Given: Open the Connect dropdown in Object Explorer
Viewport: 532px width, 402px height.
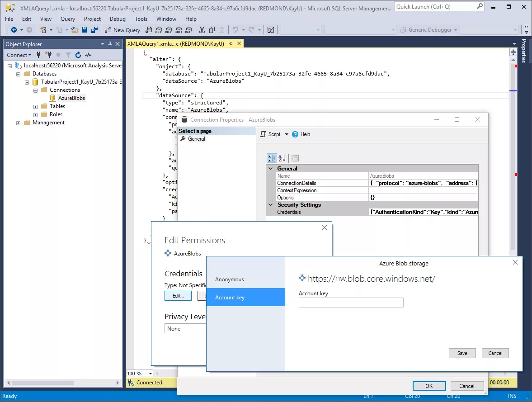Looking at the screenshot, I should coord(19,55).
